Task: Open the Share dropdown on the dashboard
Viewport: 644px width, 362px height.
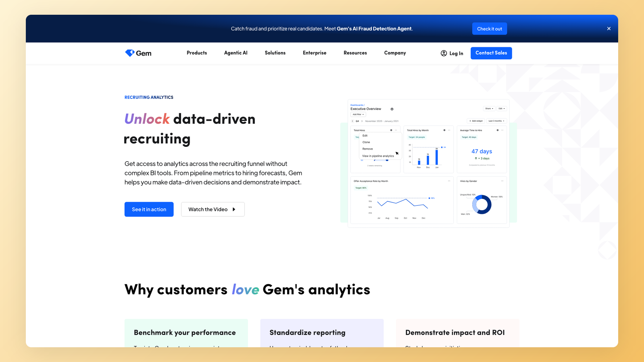Action: coord(489,109)
